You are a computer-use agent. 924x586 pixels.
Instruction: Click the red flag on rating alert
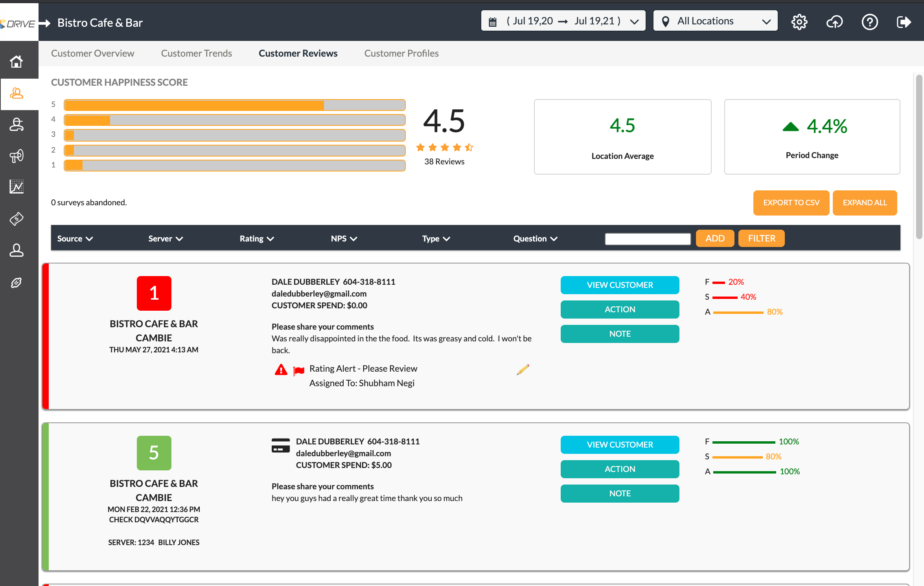pos(299,370)
